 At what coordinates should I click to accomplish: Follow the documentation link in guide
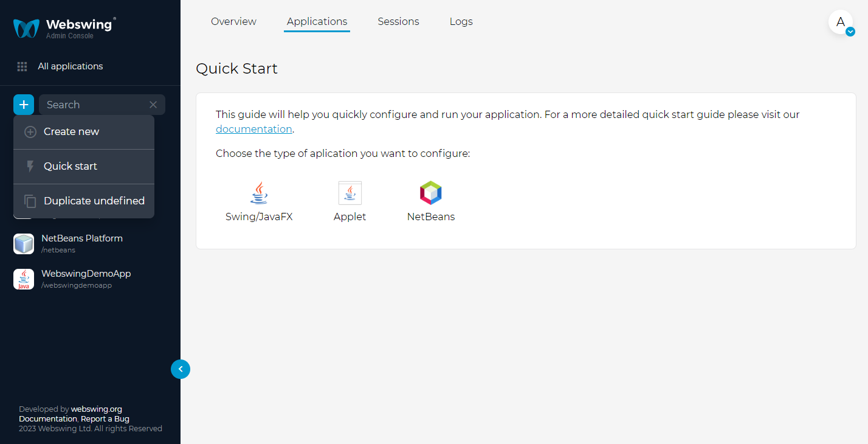(254, 129)
